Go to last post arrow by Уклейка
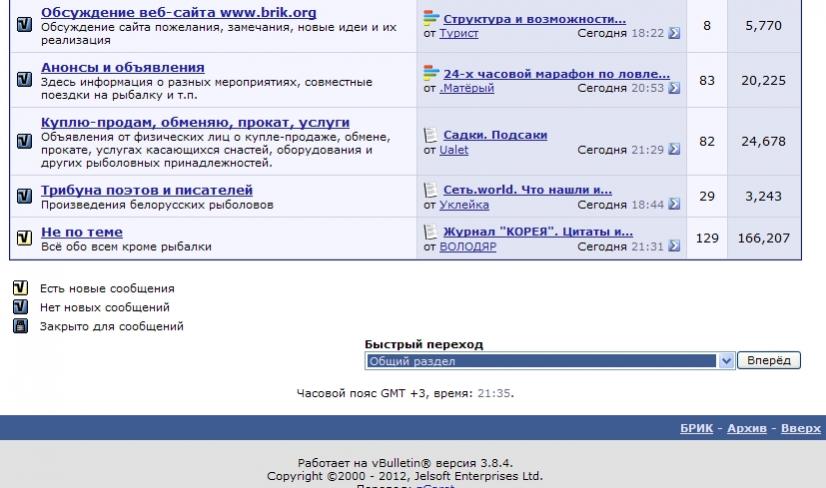Screen dimensions: 826x488 click(x=674, y=205)
